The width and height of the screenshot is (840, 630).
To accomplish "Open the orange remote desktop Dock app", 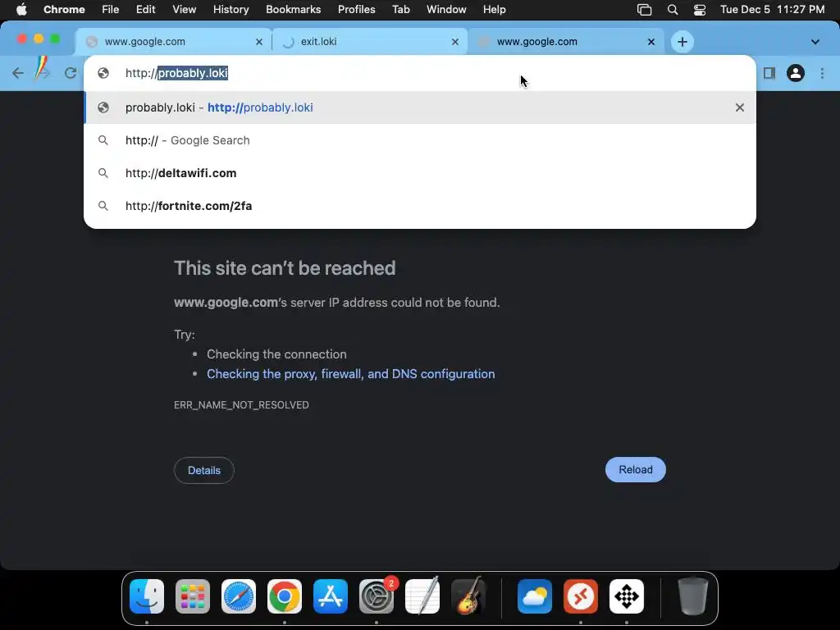I will click(x=581, y=596).
